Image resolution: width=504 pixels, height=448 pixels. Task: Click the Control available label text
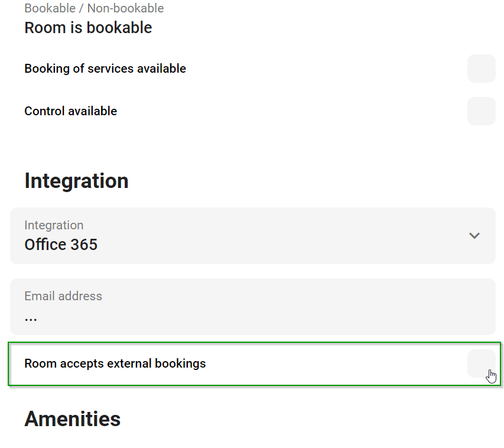(70, 111)
